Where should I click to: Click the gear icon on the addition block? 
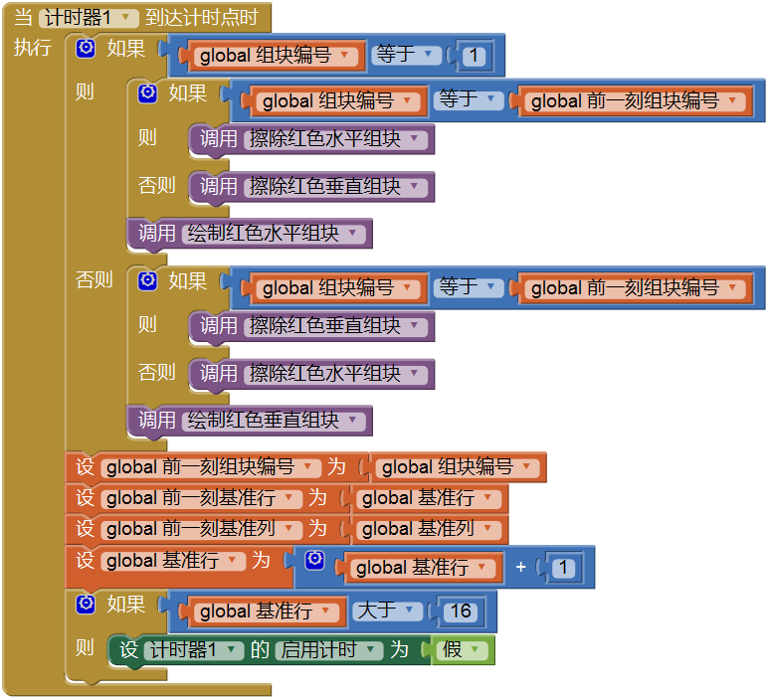[x=314, y=561]
